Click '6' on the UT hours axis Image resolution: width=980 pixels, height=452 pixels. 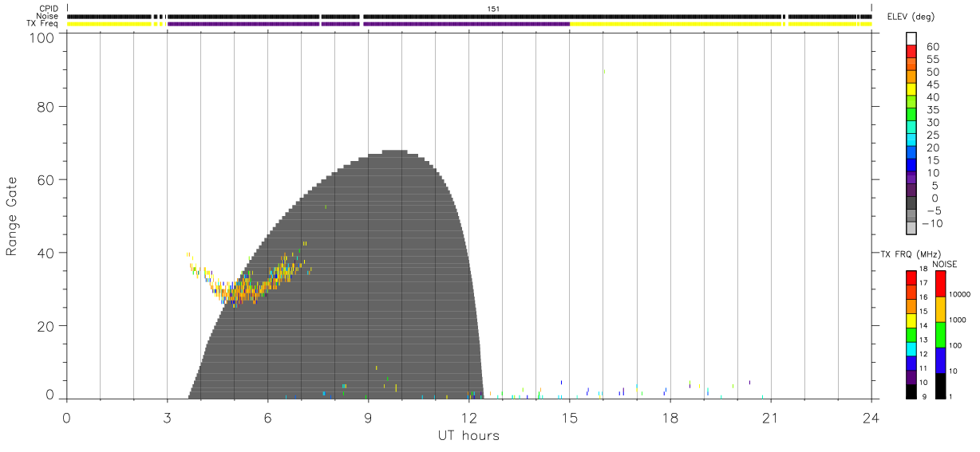(x=267, y=417)
